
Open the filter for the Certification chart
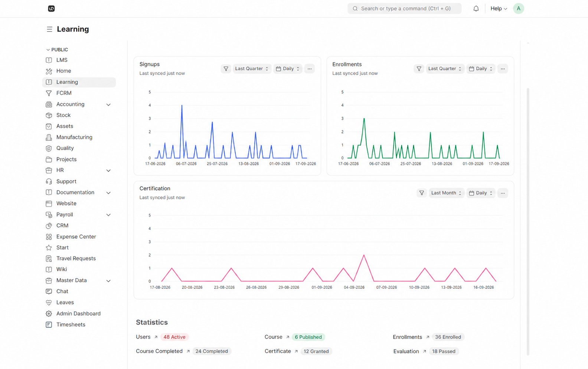point(421,193)
